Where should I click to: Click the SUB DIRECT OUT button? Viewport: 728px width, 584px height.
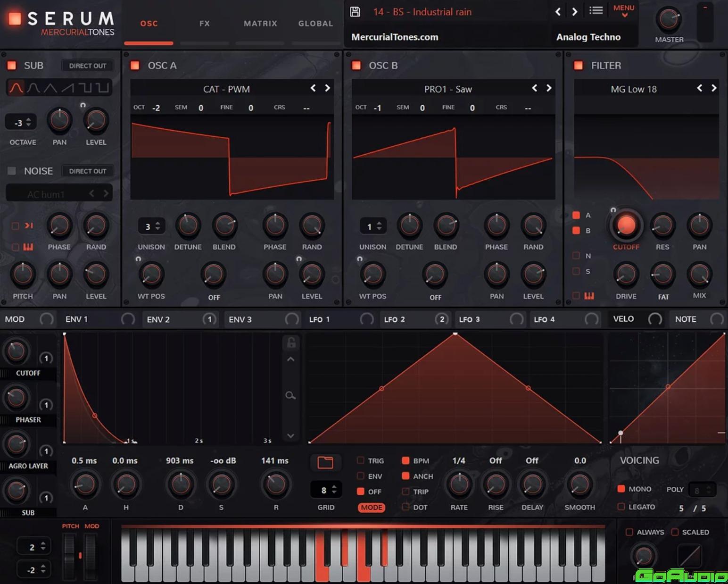[88, 66]
